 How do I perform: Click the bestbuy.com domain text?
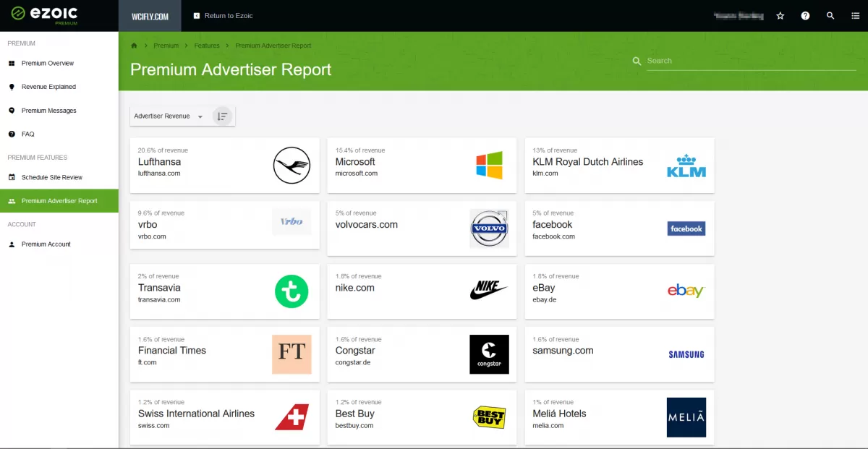tap(354, 425)
